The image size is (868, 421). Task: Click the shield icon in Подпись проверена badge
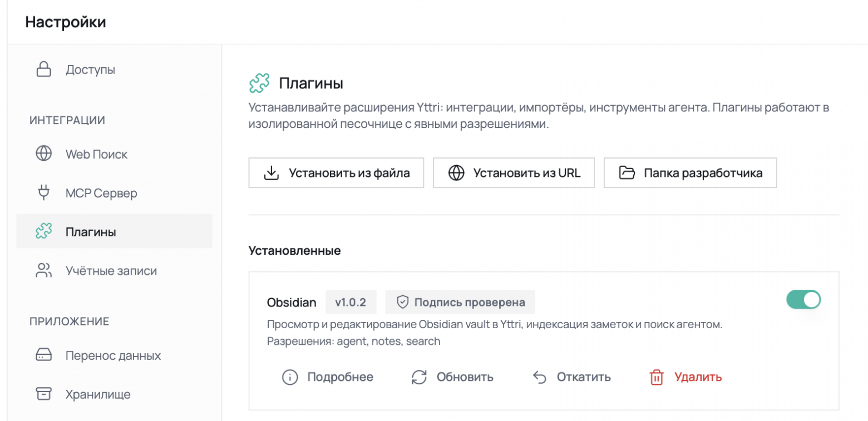[403, 302]
